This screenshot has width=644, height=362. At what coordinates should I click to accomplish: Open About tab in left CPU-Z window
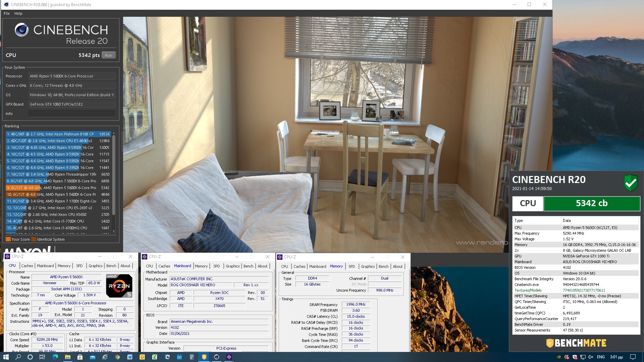pyautogui.click(x=125, y=266)
